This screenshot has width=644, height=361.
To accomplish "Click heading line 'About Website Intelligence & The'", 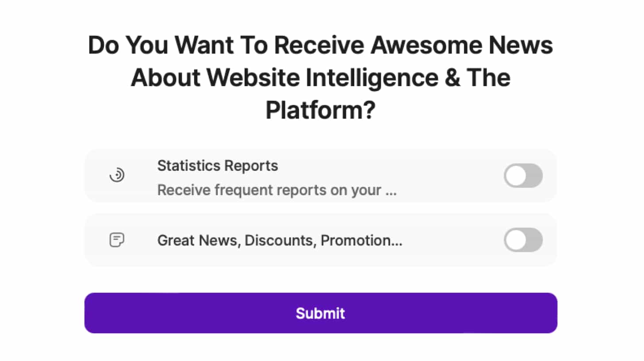I will 320,78.
